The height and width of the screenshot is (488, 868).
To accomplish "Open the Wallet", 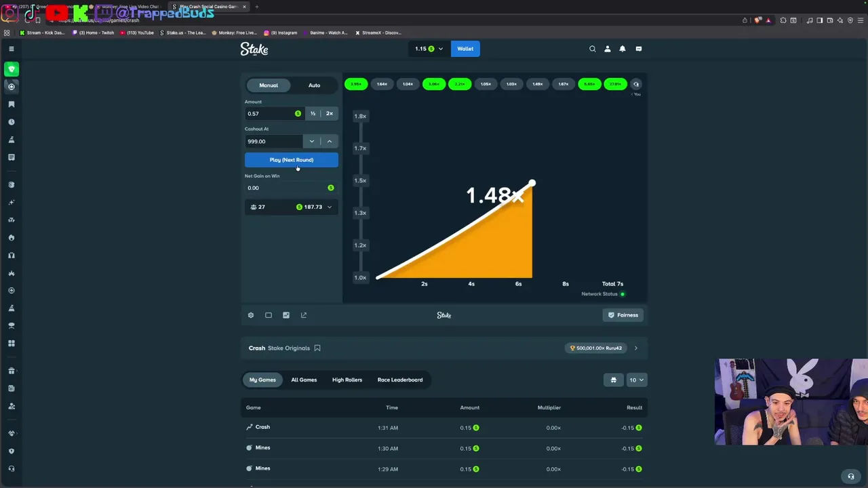I will click(465, 49).
